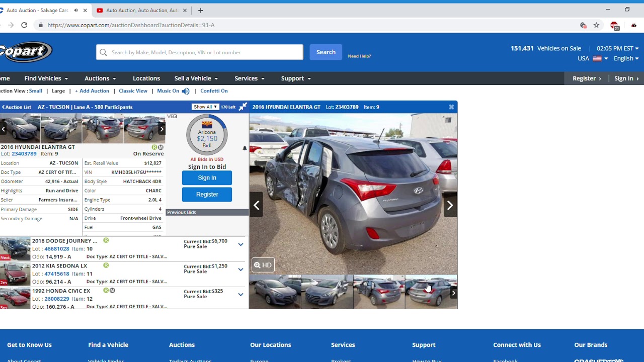Click the cookies blocked icon in address bar
Screen dimensions: 644x362
(x=583, y=25)
